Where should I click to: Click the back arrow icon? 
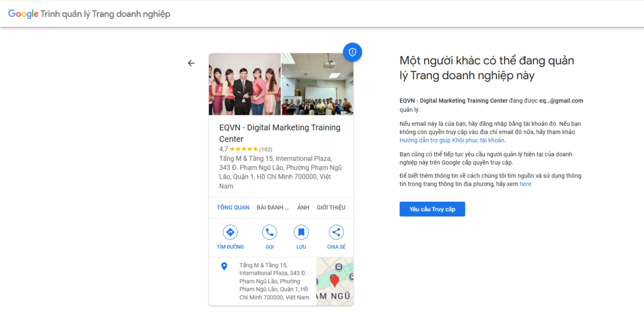point(191,63)
